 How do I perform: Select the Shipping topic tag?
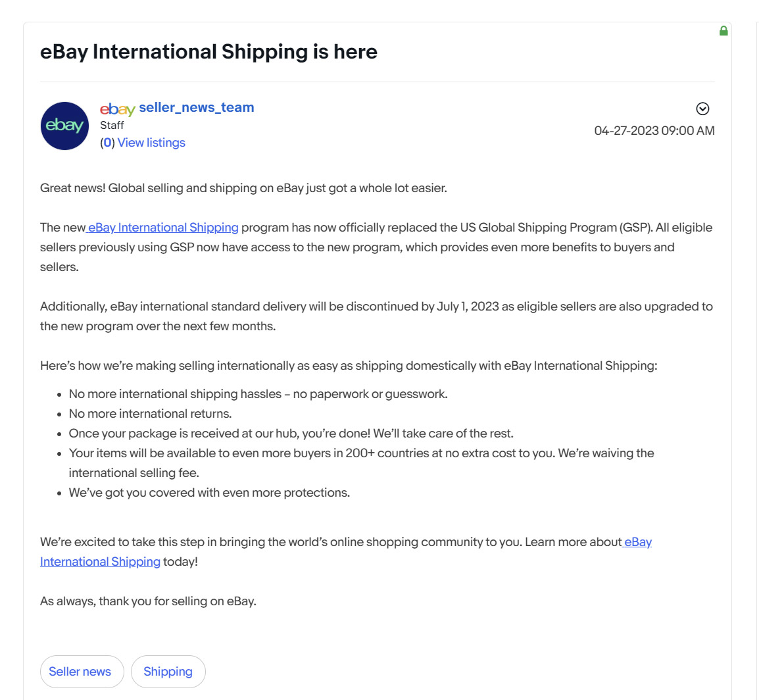point(168,671)
